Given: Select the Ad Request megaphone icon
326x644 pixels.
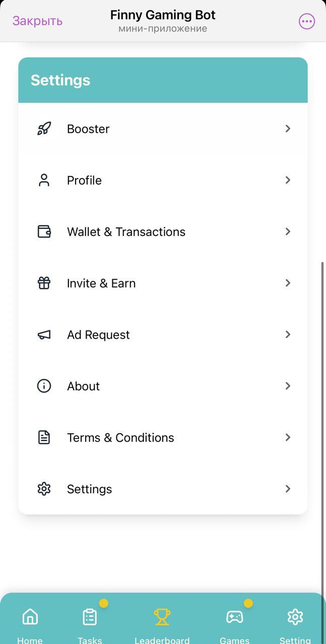Looking at the screenshot, I should [44, 335].
